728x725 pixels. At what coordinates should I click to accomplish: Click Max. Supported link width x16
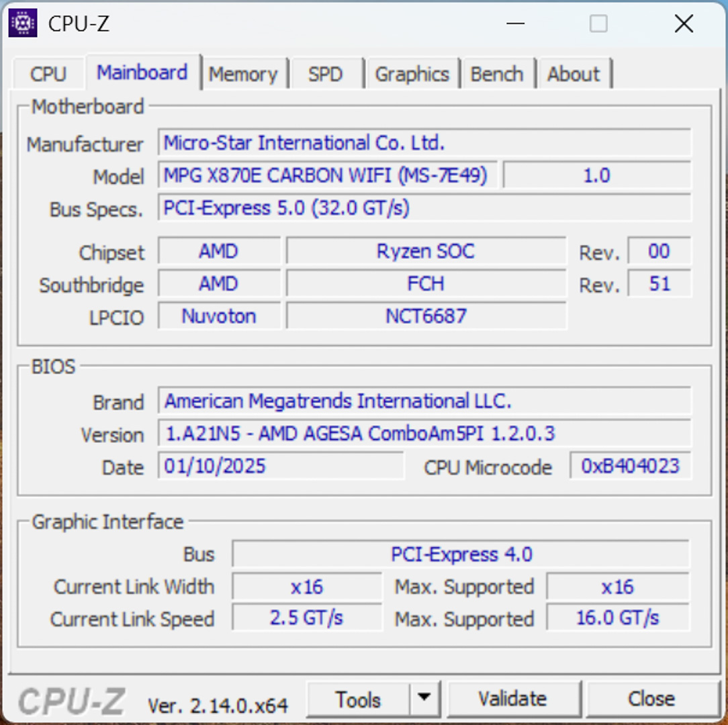pyautogui.click(x=619, y=587)
